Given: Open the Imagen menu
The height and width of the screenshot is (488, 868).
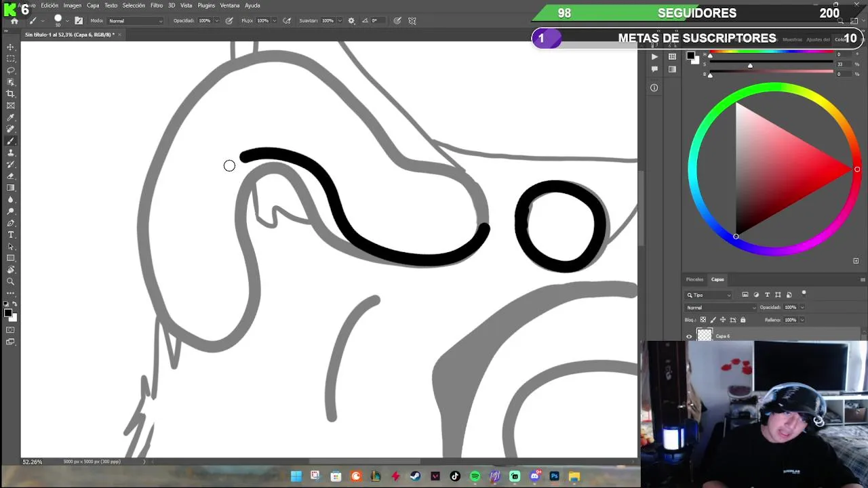Looking at the screenshot, I should (x=73, y=5).
